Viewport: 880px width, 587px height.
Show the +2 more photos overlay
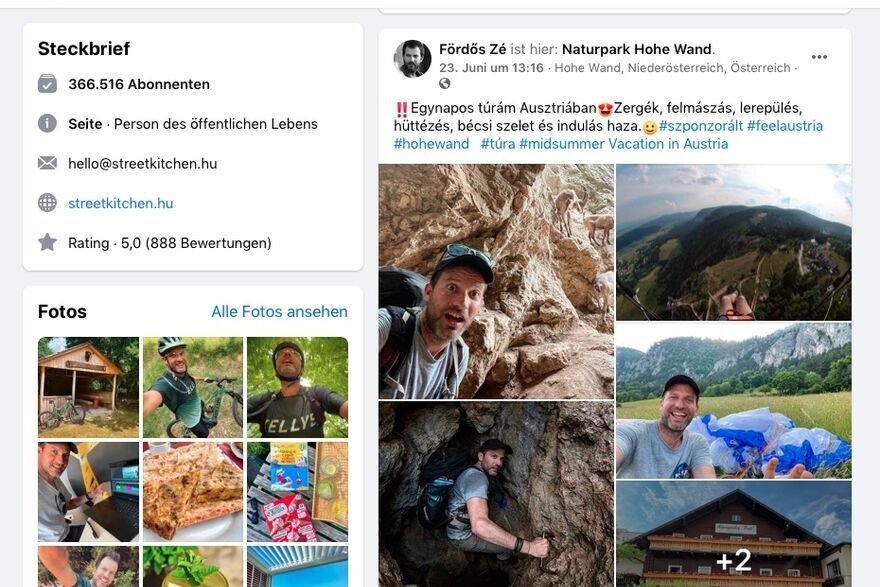click(734, 558)
